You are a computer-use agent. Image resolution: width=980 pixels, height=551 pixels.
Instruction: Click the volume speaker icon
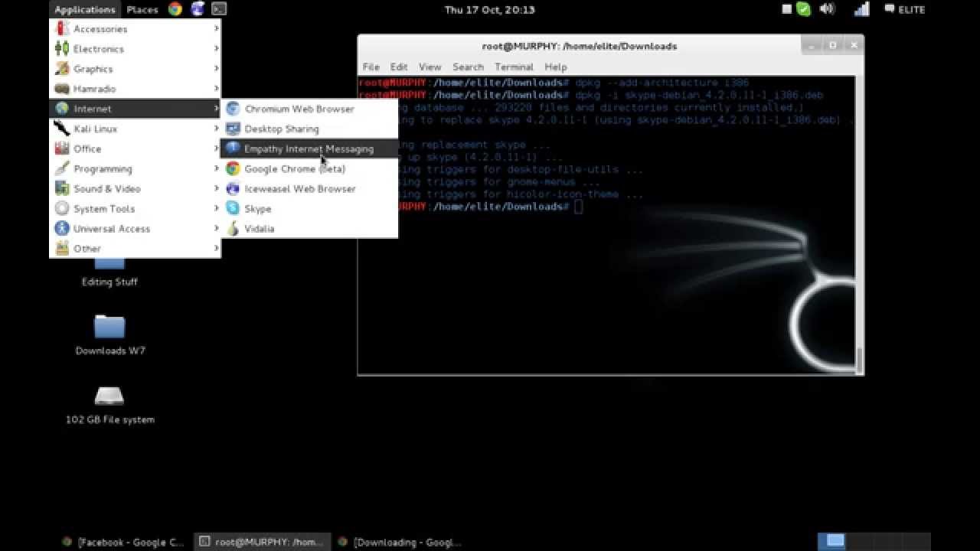pos(827,9)
